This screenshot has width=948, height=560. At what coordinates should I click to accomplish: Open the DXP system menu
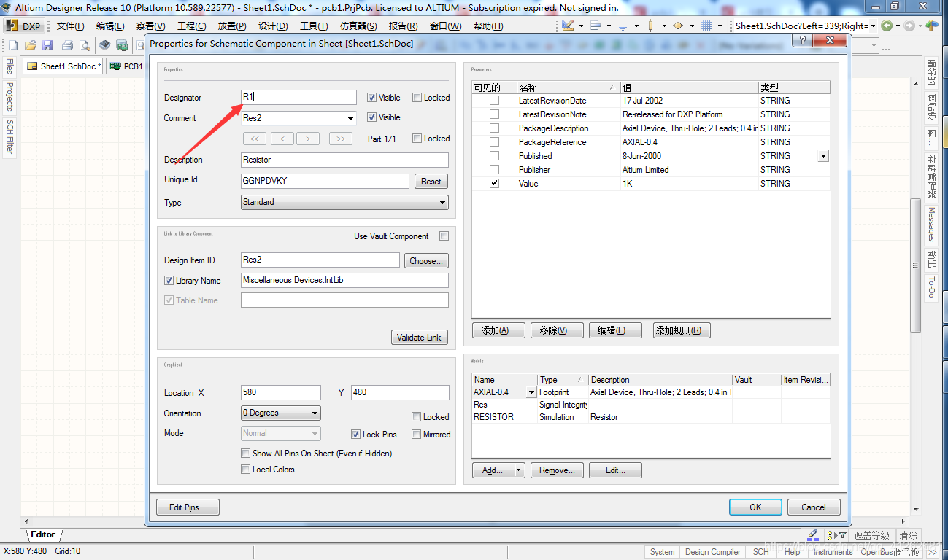pos(24,26)
